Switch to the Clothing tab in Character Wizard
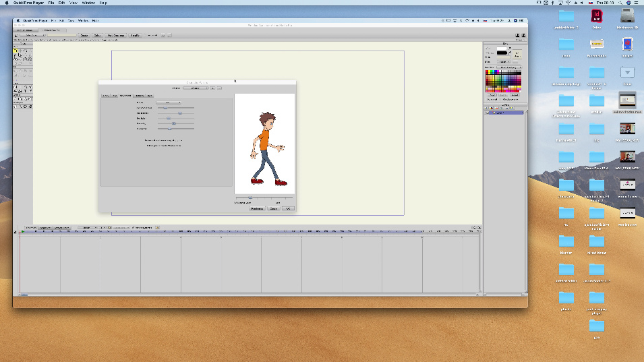The image size is (644, 362). (140, 95)
